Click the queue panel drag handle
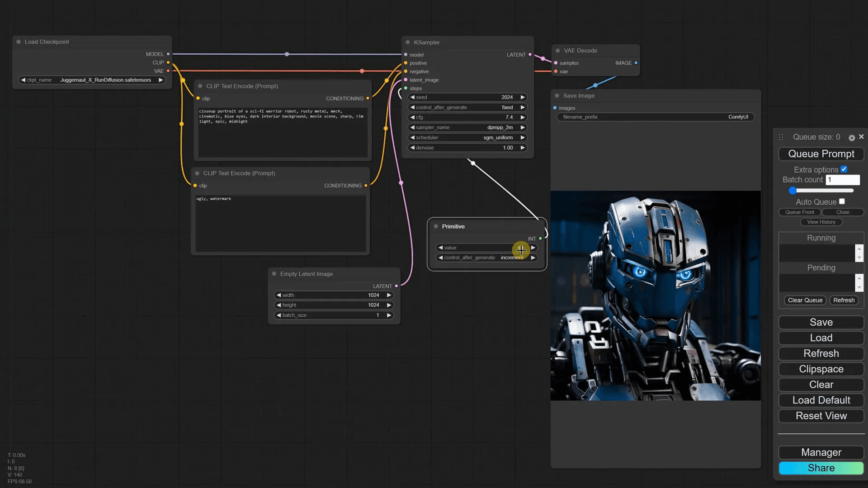This screenshot has width=868, height=488. tap(781, 137)
